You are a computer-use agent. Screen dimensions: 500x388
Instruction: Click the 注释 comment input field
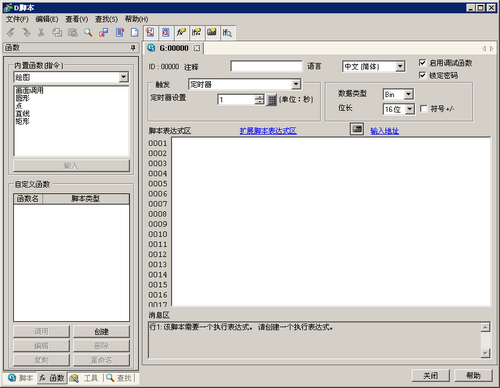coord(266,66)
